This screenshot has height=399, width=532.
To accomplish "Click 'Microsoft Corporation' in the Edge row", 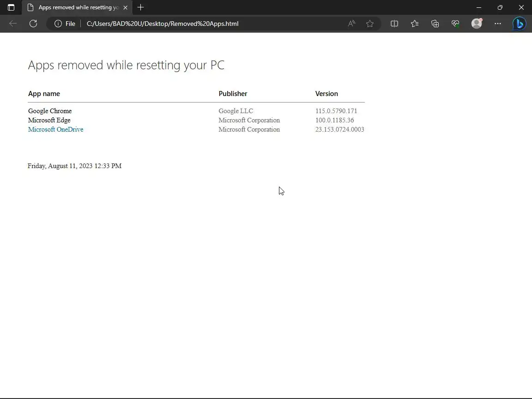I will point(249,120).
